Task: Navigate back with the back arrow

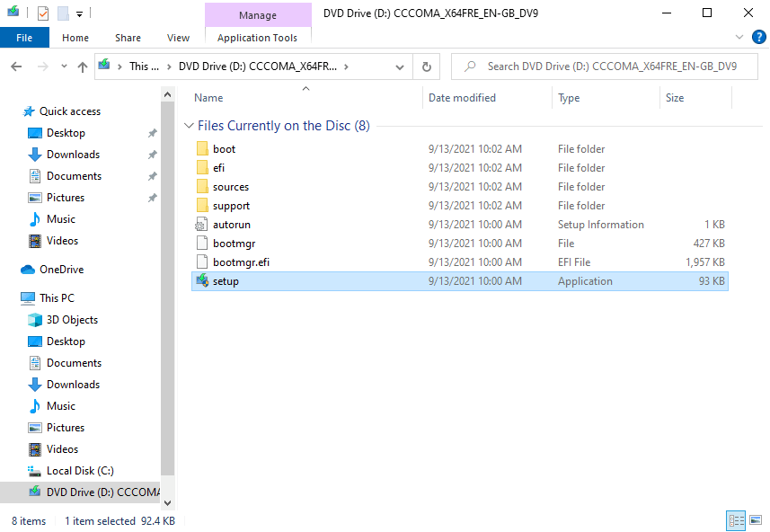Action: pyautogui.click(x=16, y=66)
